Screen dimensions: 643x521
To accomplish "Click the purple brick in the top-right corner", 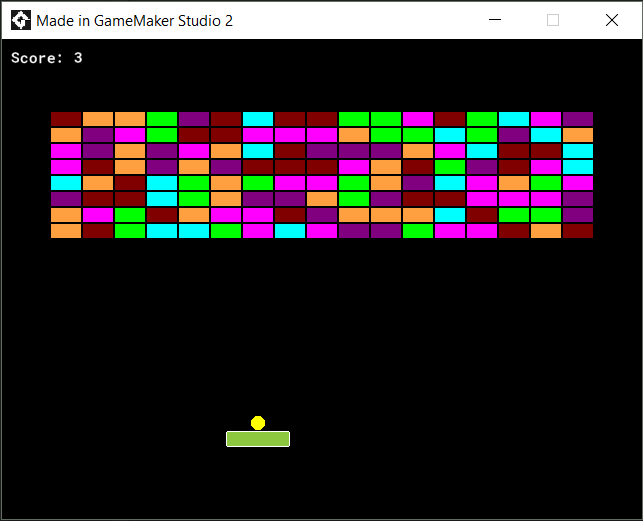I will click(x=578, y=119).
